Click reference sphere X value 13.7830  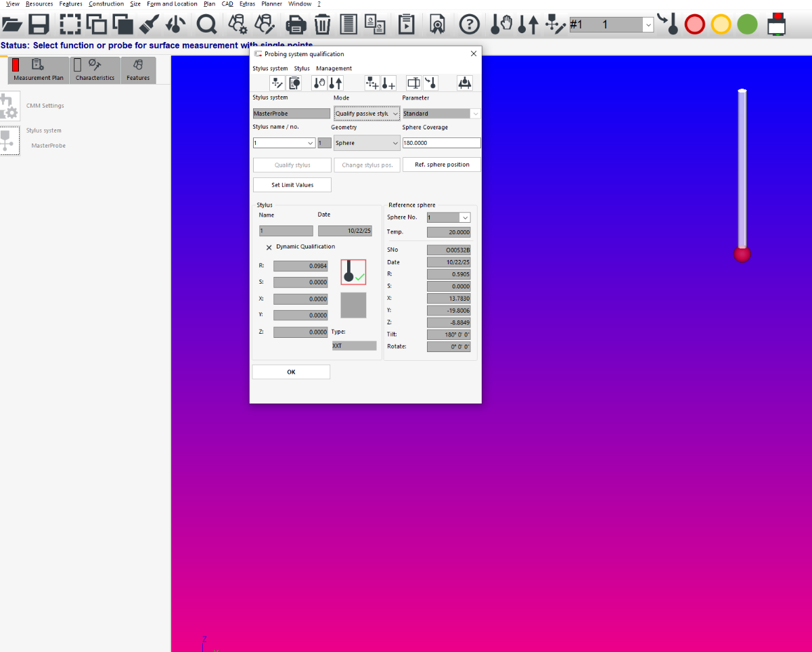point(449,298)
